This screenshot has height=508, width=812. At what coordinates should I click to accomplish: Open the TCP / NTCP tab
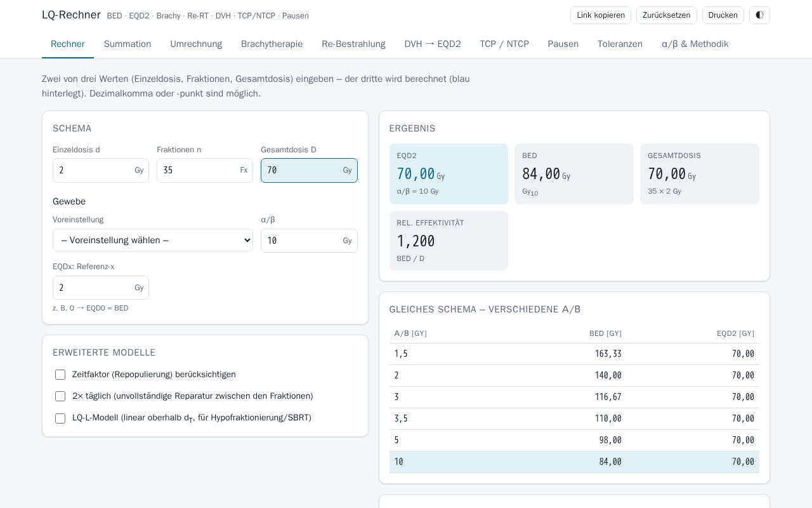coord(504,44)
